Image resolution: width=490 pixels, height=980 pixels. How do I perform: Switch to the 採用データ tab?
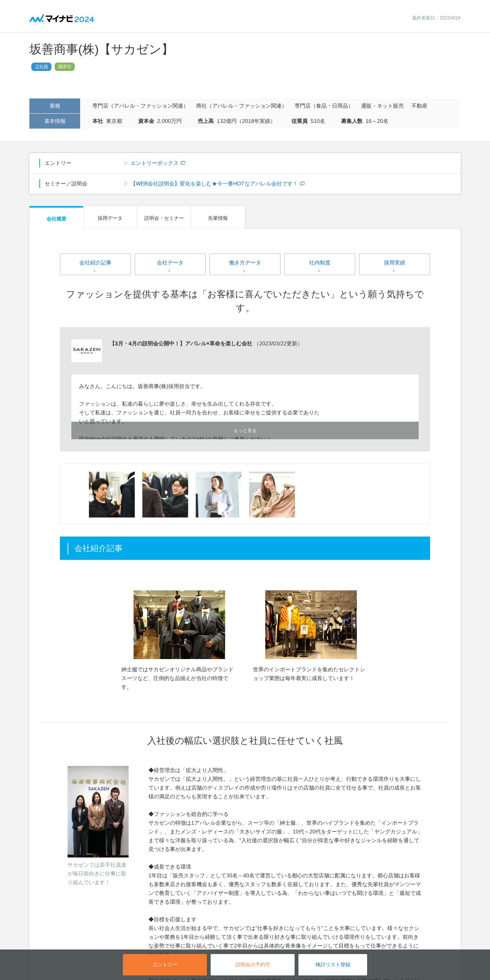pos(110,218)
